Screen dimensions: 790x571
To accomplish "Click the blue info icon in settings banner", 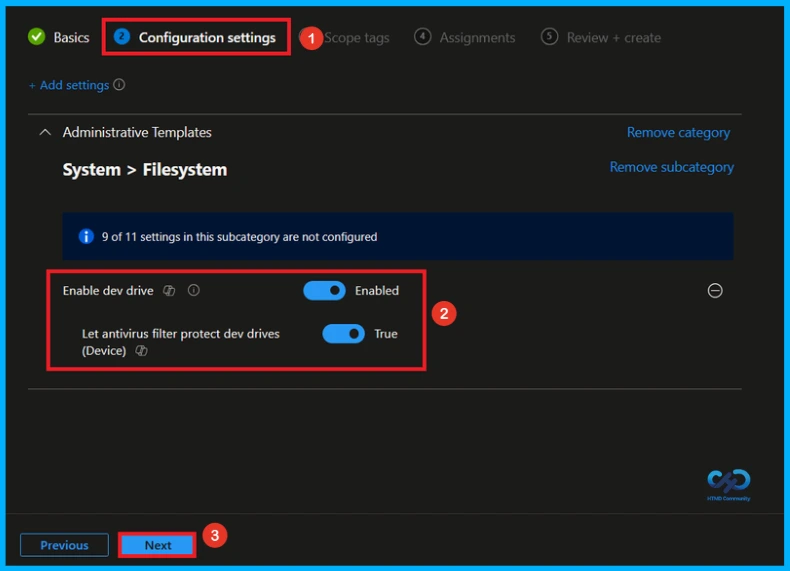I will point(86,236).
